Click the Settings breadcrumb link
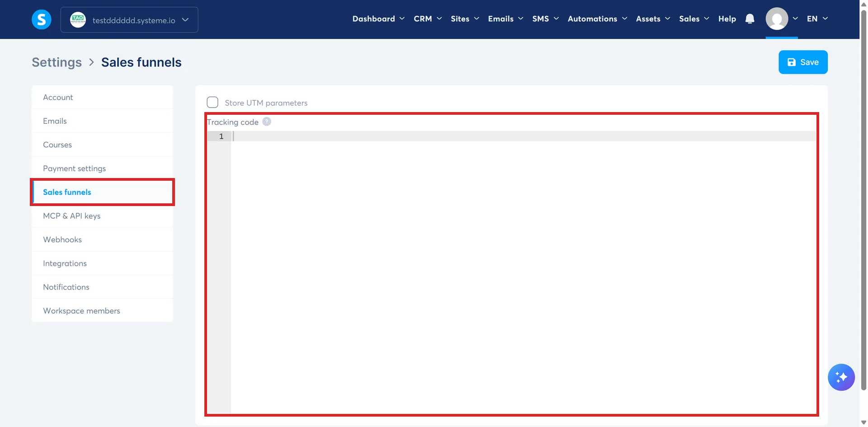This screenshot has width=868, height=427. tap(57, 62)
